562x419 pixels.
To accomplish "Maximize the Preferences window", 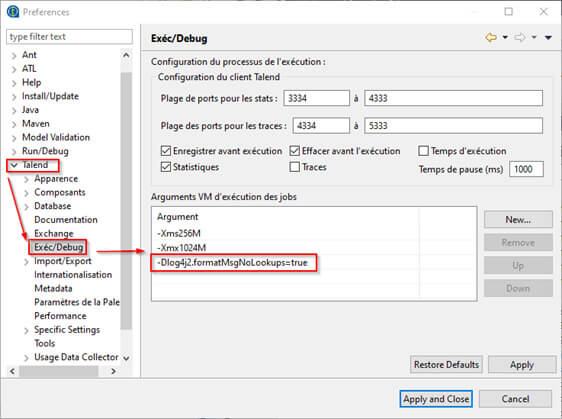I will click(x=508, y=11).
